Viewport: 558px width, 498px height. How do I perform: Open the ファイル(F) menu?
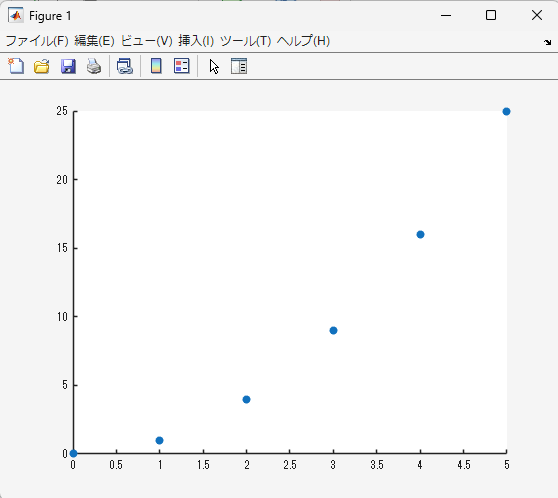click(x=37, y=41)
